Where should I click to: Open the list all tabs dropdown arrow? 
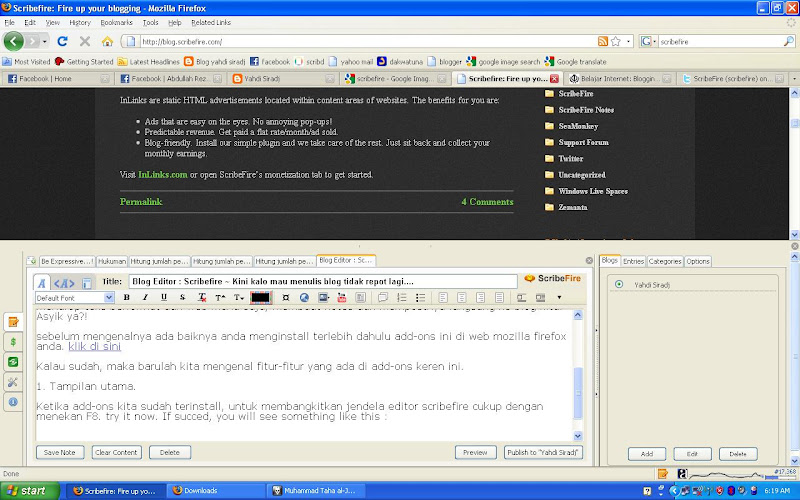click(794, 79)
